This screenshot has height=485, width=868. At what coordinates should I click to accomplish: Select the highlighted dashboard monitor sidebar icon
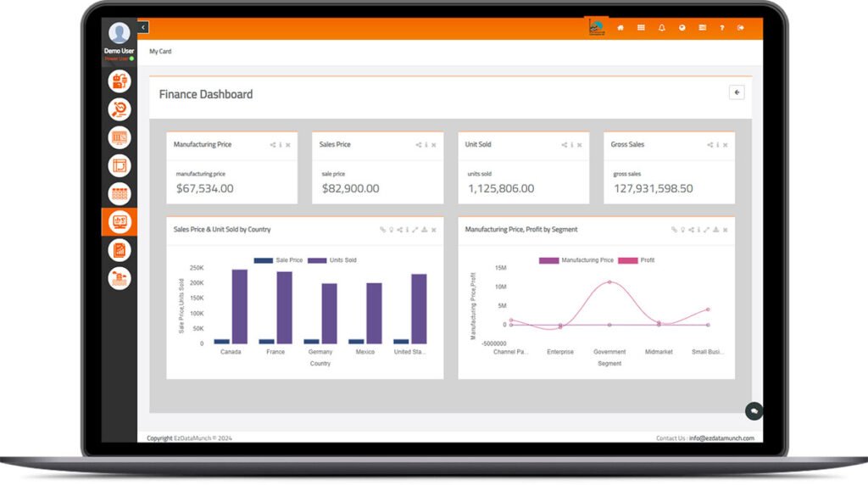pyautogui.click(x=119, y=222)
